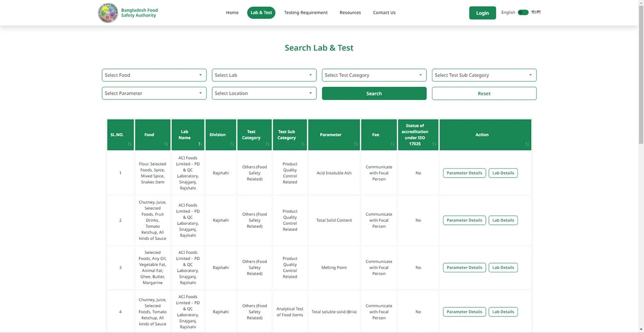644x333 pixels.
Task: Open Parameter Details for Acid Insoluble Ash
Action: coord(464,173)
